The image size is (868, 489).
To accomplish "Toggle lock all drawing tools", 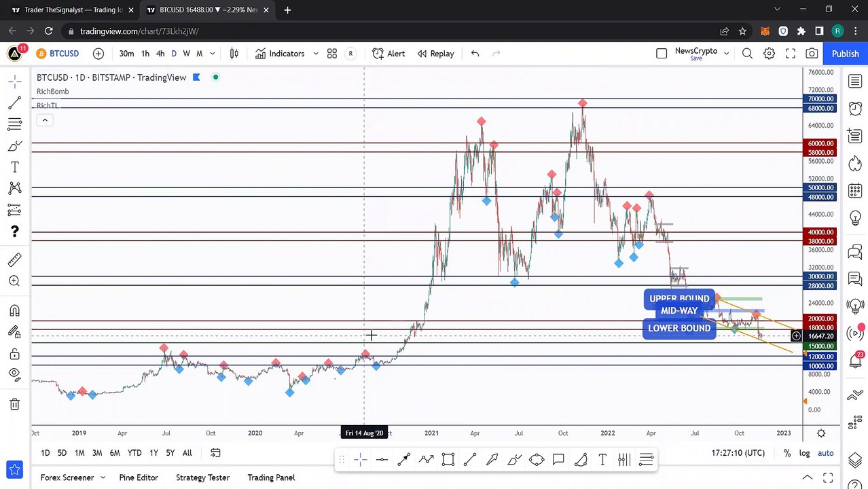I will (14, 353).
